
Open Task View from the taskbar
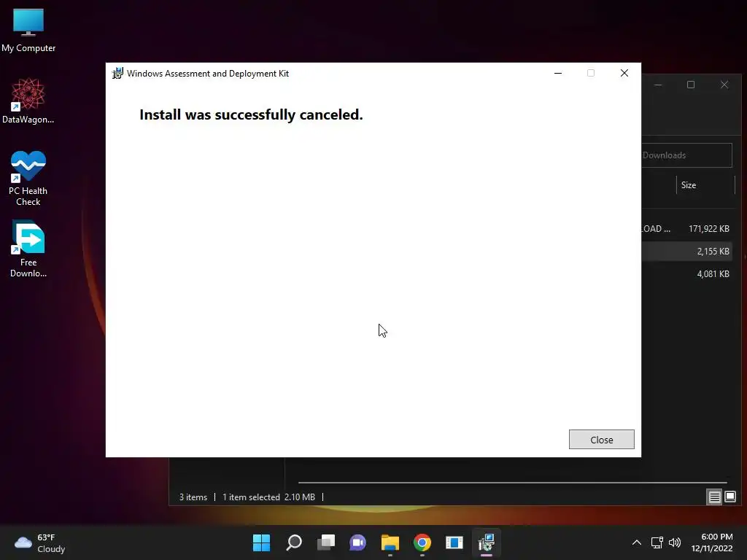[326, 542]
